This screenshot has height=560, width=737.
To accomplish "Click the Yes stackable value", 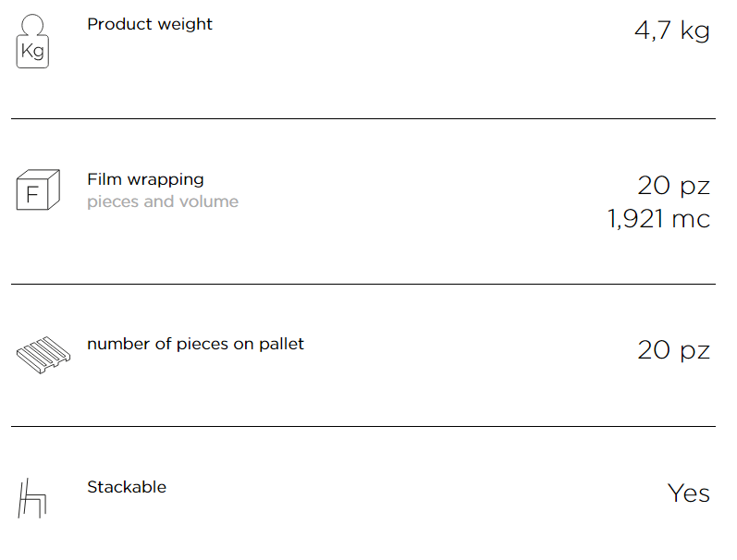I will (x=689, y=493).
